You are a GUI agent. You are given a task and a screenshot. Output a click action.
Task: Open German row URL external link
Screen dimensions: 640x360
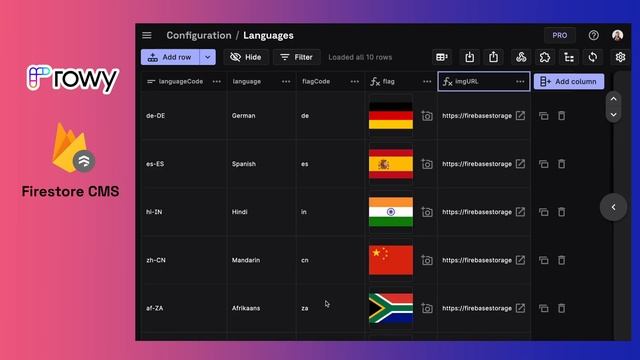[520, 116]
